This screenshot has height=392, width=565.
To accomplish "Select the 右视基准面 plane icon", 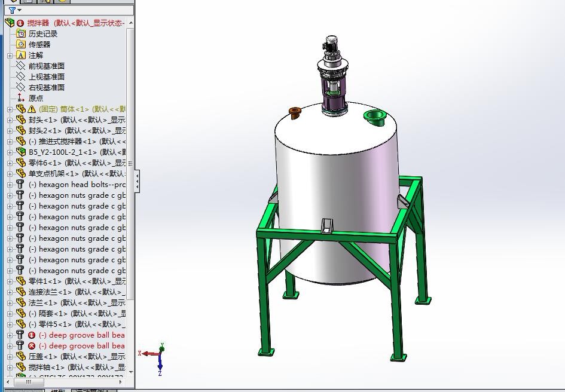I will coord(21,88).
